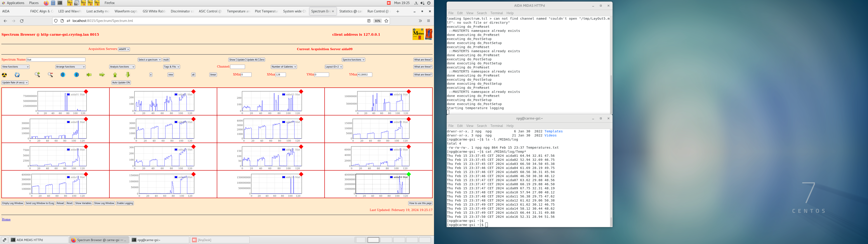Click the green right-arrow gallery navigation icon
Viewport: 868px width, 244px height.
[102, 75]
